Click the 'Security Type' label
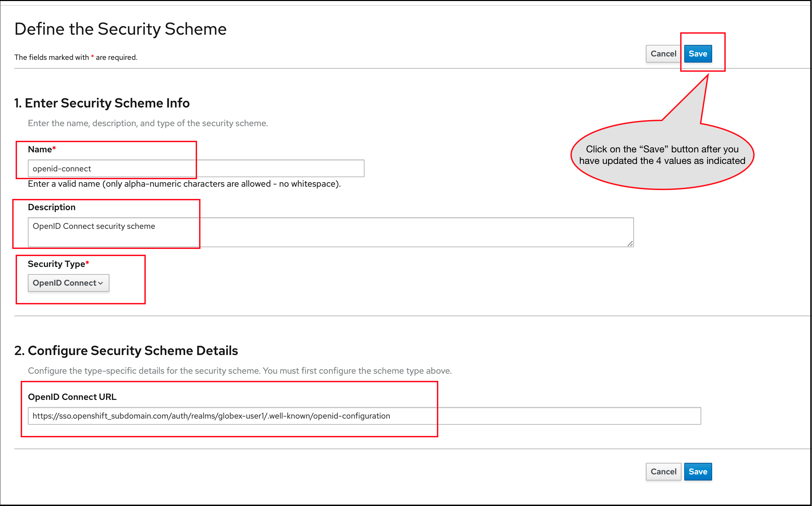Image resolution: width=812 pixels, height=506 pixels. point(58,264)
